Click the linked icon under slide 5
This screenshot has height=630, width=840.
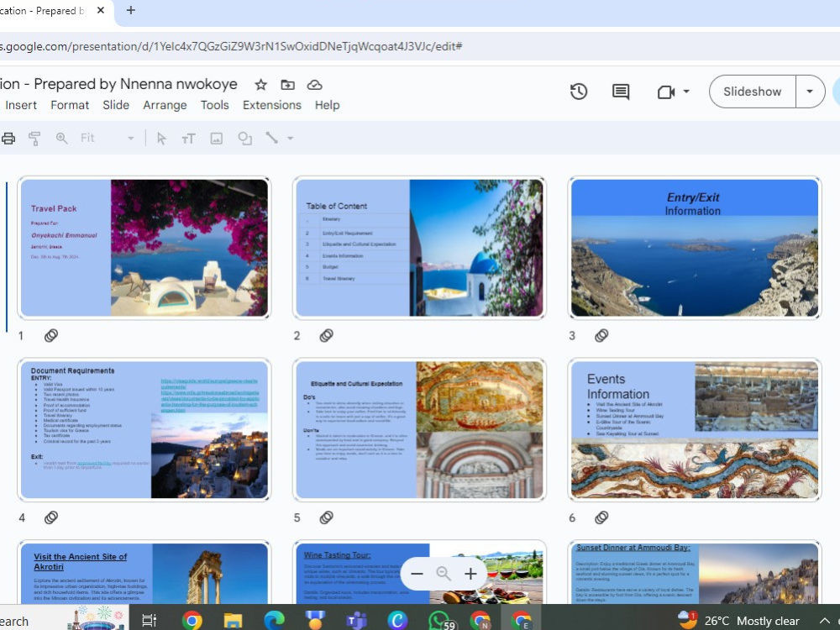[x=326, y=517]
